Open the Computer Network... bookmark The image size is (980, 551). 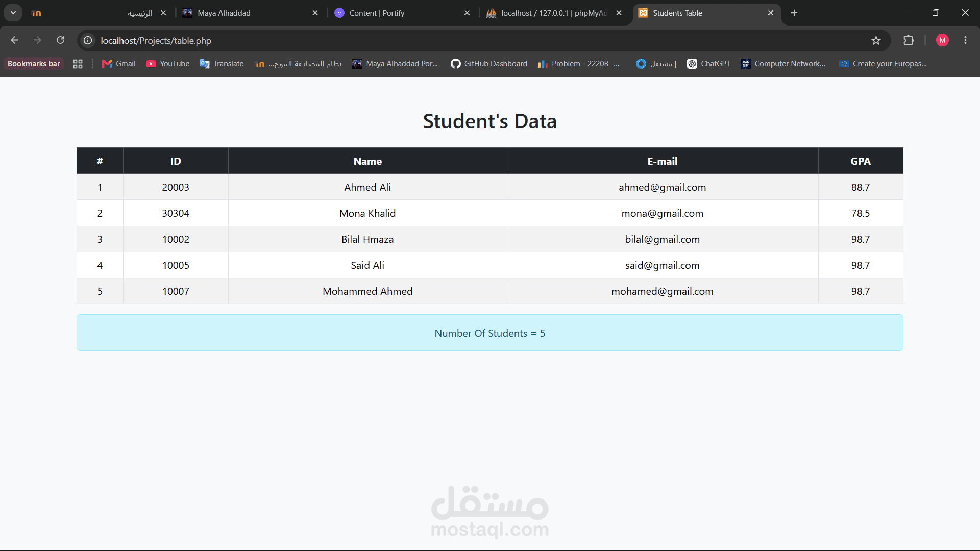(783, 64)
